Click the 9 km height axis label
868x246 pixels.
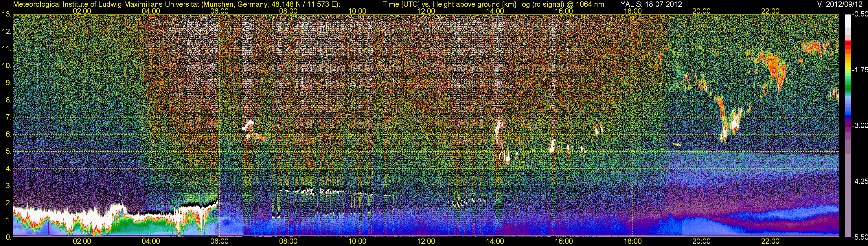pyautogui.click(x=8, y=83)
